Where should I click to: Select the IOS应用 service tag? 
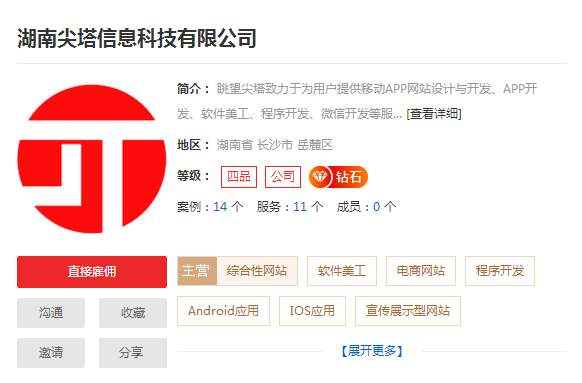313,311
